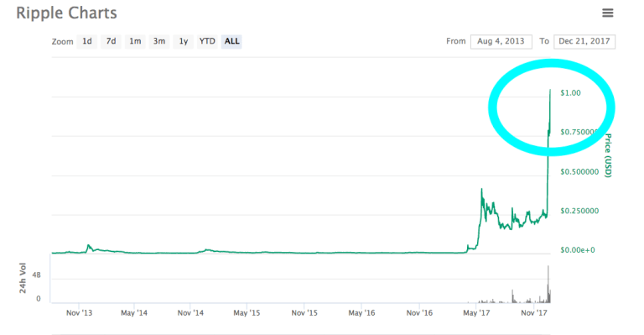Click the Nov '13 date axis label
644x335 pixels.
pyautogui.click(x=80, y=313)
